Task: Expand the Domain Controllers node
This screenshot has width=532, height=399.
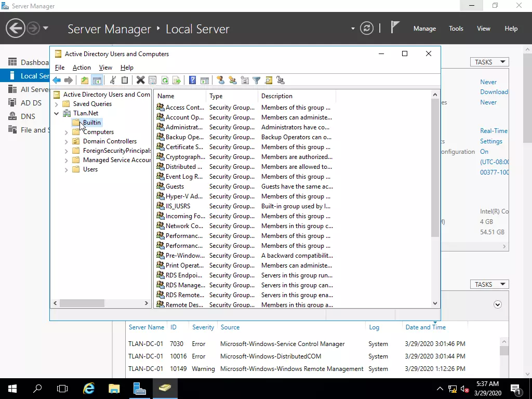Action: [x=66, y=141]
